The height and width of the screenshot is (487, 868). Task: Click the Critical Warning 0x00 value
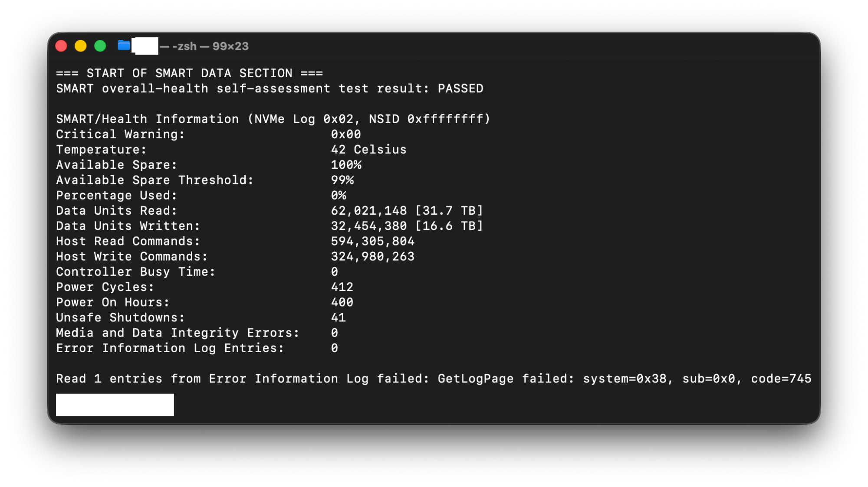pyautogui.click(x=345, y=134)
